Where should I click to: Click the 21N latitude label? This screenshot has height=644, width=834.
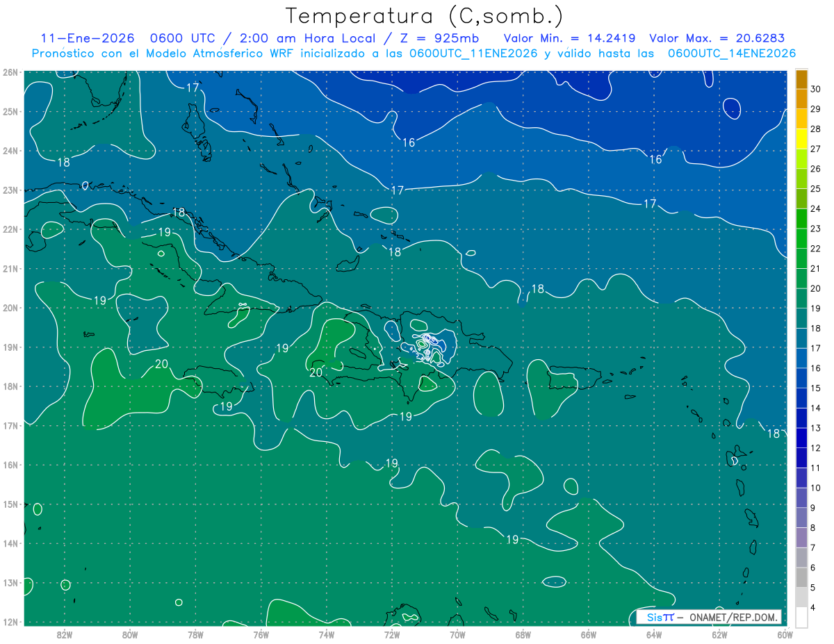point(10,268)
